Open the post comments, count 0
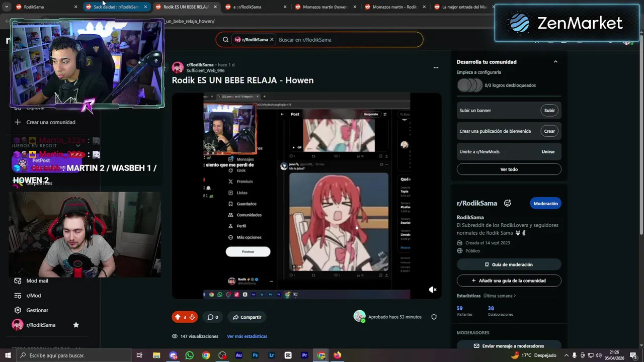Screen dimensions: 644x362 click(213, 317)
